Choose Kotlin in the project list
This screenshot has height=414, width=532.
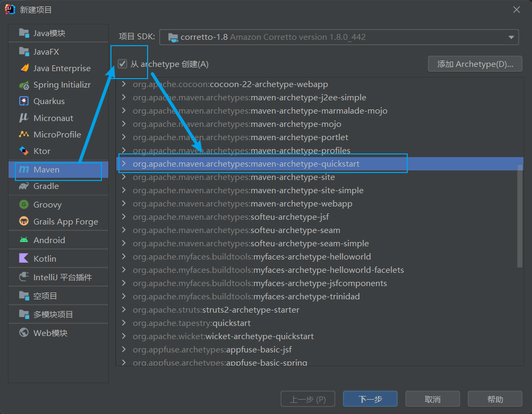[x=58, y=258]
